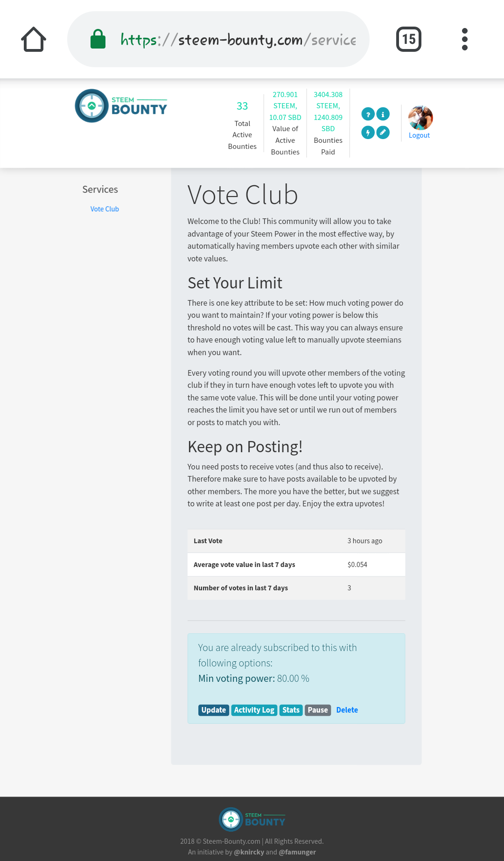Click the Logout link
The image size is (504, 861).
tap(419, 135)
